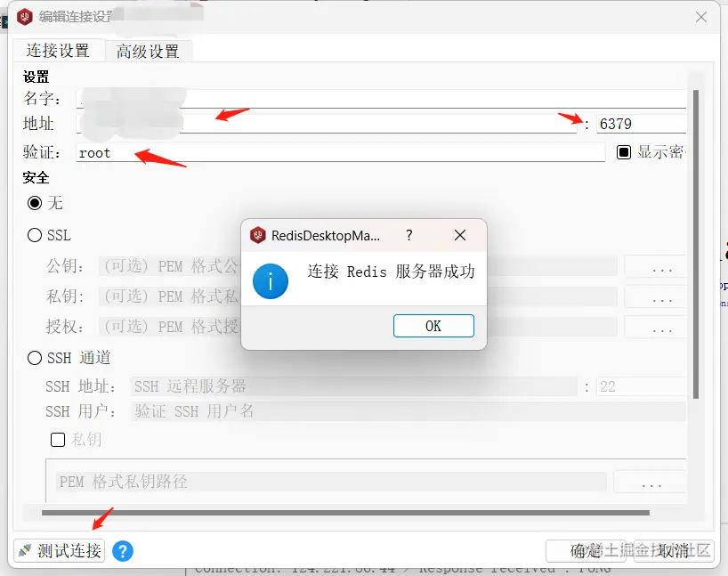Close the connection success popup
The image size is (728, 576).
pyautogui.click(x=459, y=235)
